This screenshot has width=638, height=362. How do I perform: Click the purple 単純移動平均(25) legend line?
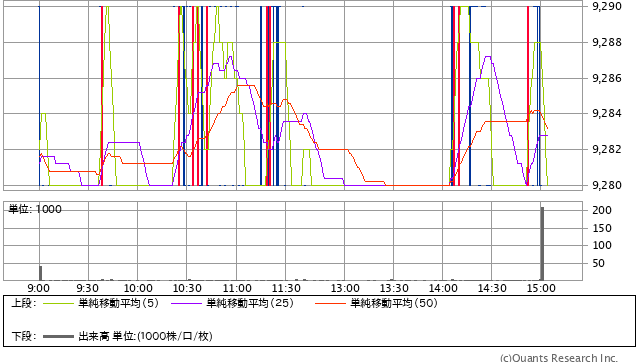point(186,303)
